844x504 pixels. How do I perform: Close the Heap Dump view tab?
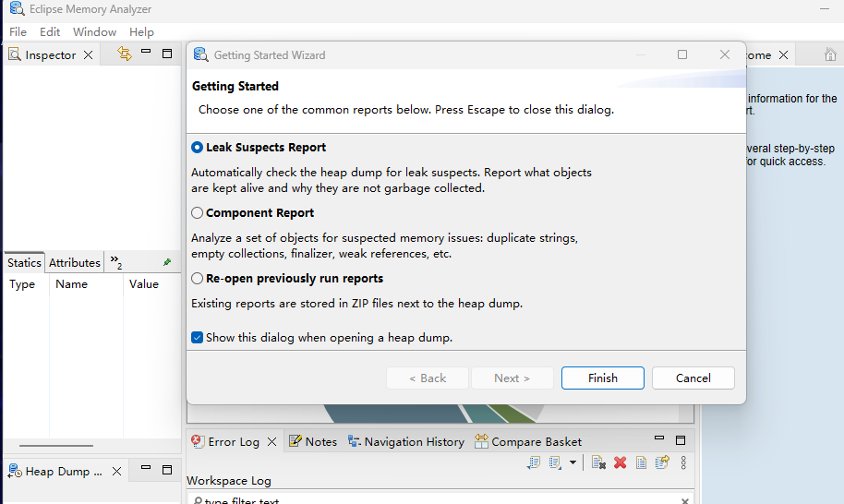(116, 471)
